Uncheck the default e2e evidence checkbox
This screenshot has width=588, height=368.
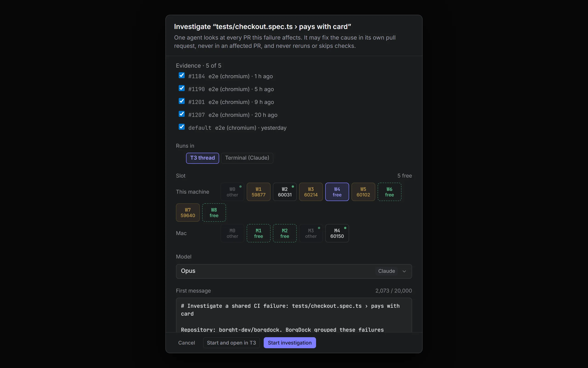181,127
